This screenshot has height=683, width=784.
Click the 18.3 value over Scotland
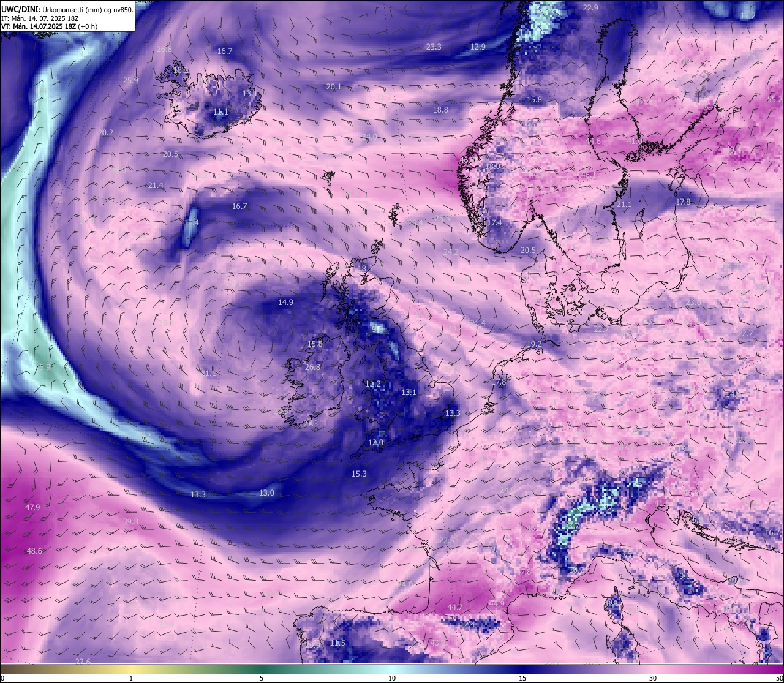click(364, 268)
